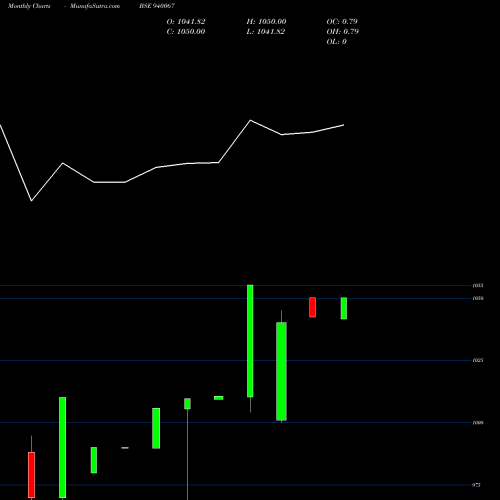Click the peak point of the white line

(251, 120)
